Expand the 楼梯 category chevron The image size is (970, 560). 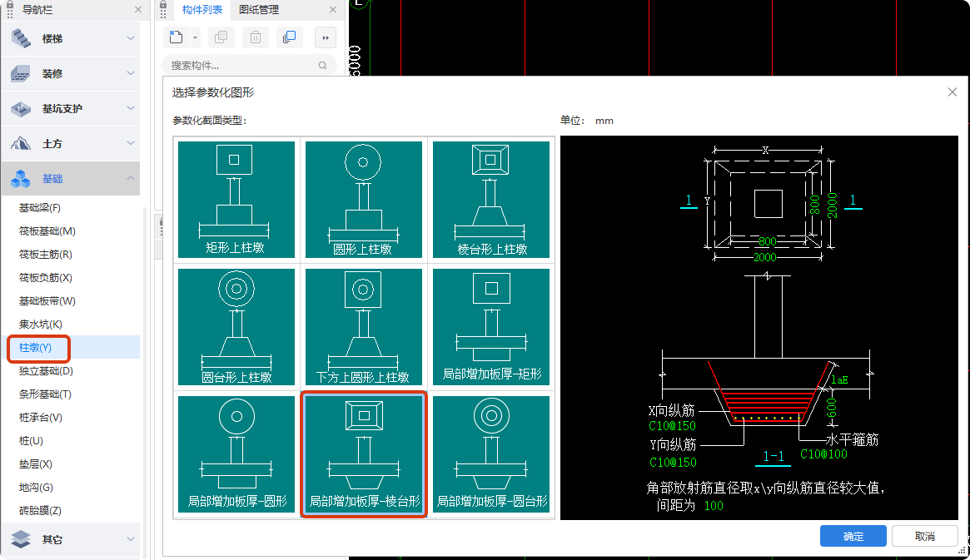pyautogui.click(x=131, y=38)
